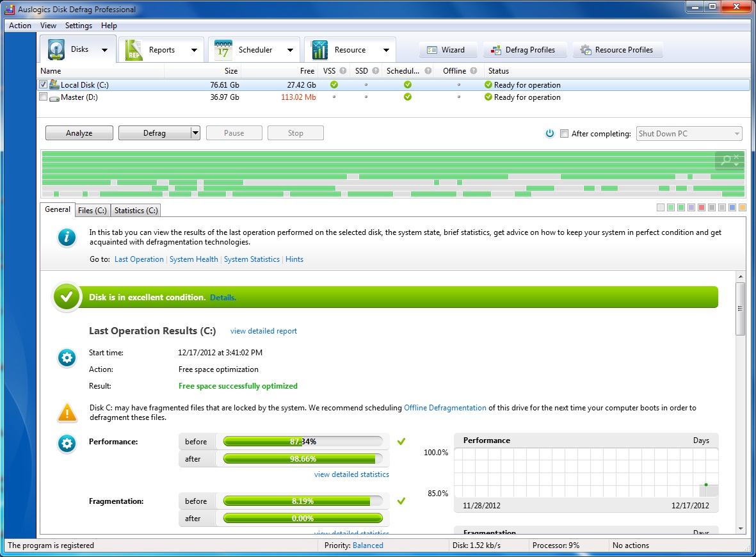This screenshot has width=756, height=557.
Task: Open Resource Profiles
Action: tap(617, 50)
